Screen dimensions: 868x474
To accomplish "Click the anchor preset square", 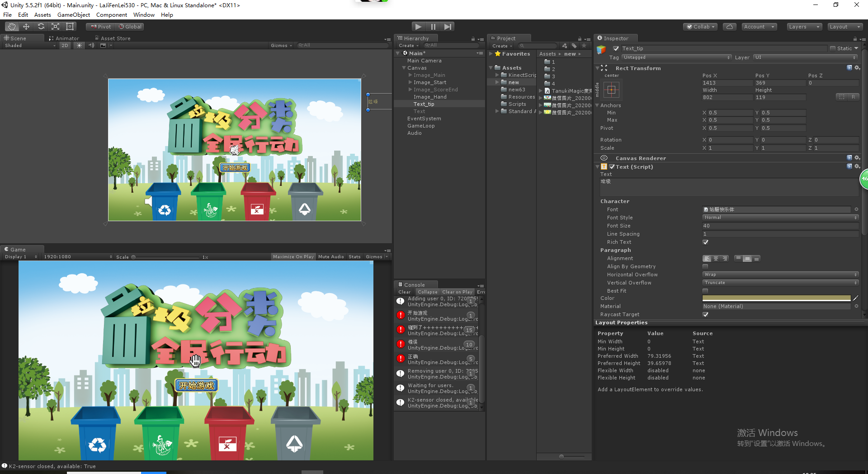I will pos(611,90).
